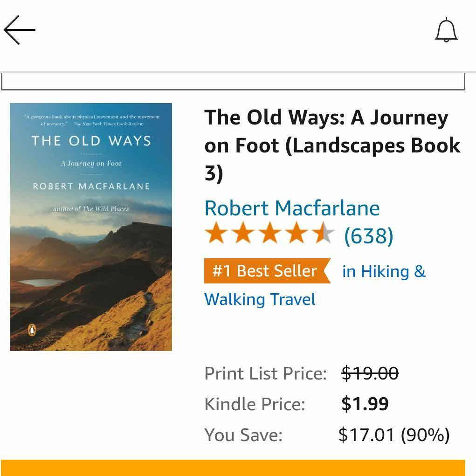Click the first orange rating star

tap(216, 234)
